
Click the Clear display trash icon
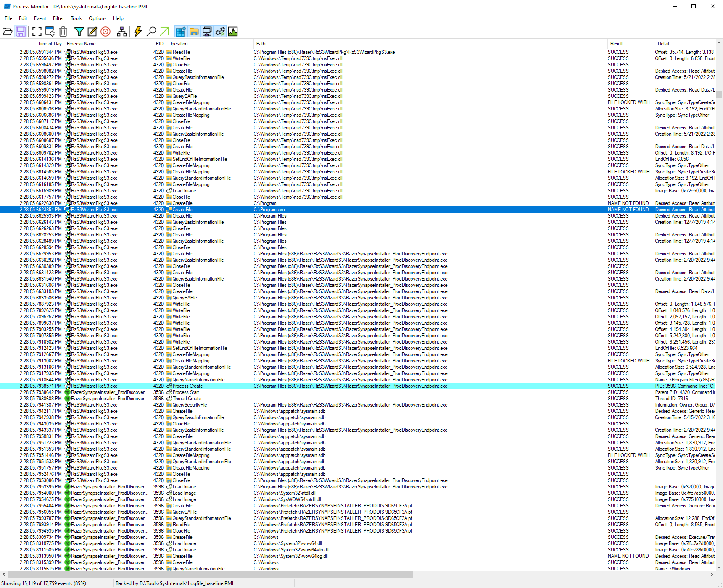click(x=63, y=31)
